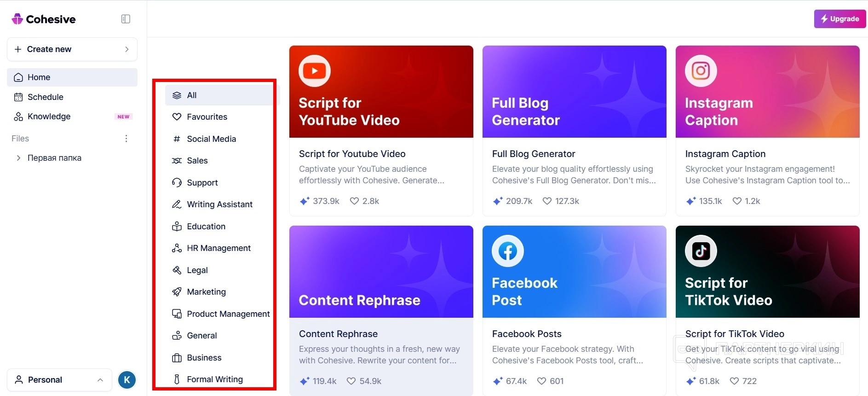Click the Formal Writing tie icon
The width and height of the screenshot is (868, 396).
(177, 379)
